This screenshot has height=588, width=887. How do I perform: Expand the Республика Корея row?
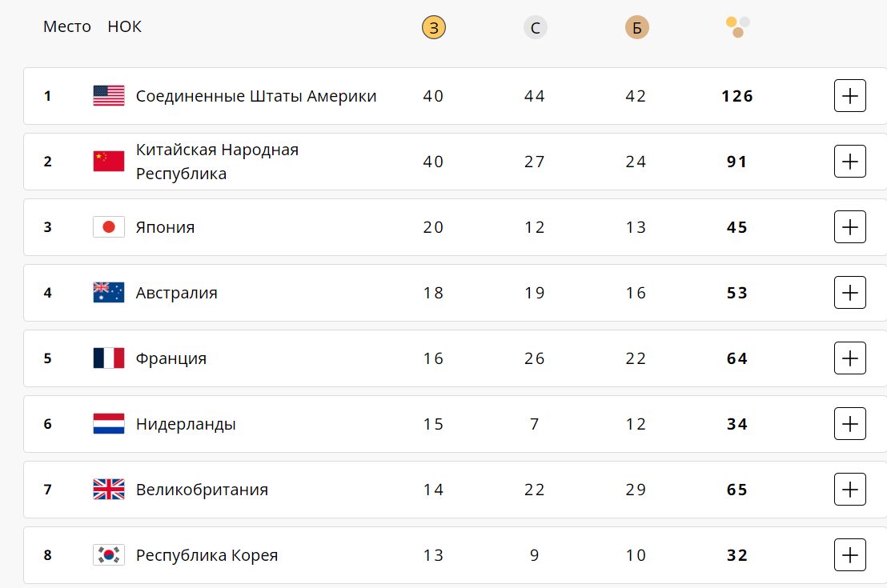pos(850,555)
